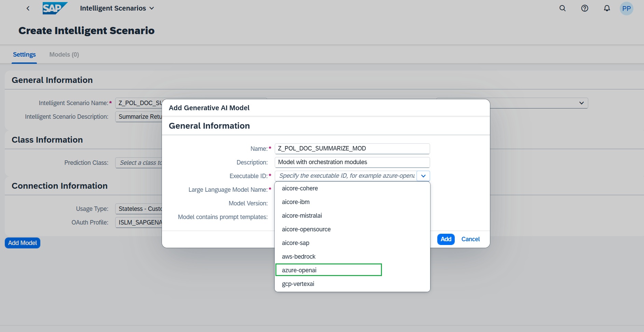Select gcp-vertexai executable ID
644x332 pixels.
352,284
